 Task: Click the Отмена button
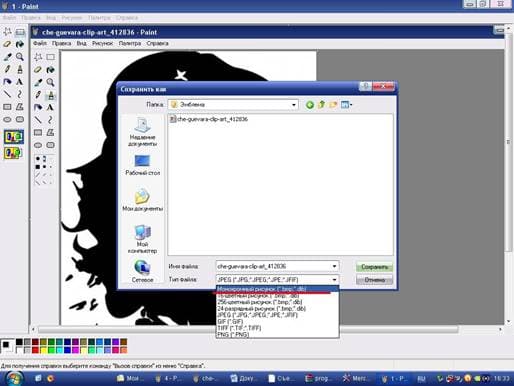(374, 280)
